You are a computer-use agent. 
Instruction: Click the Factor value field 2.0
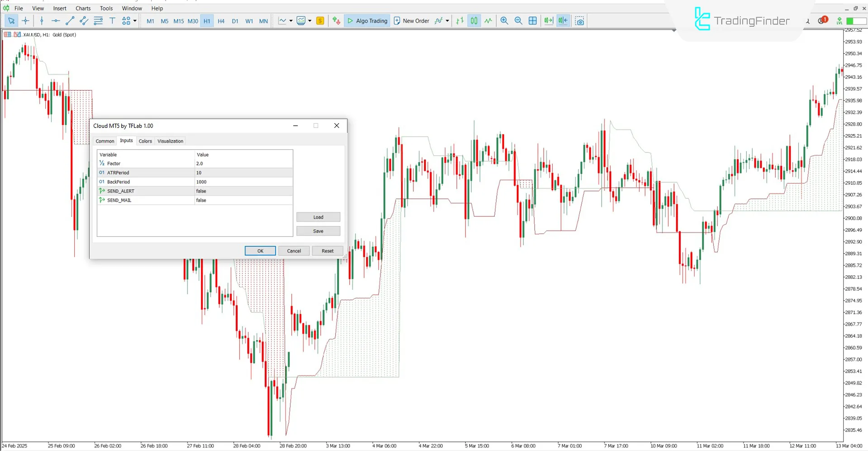coord(243,163)
